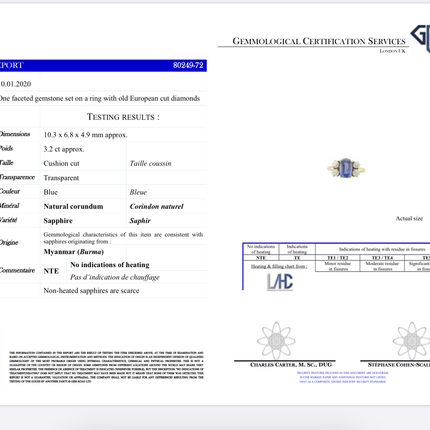Click the 'Saphir' French variety value
The height and width of the screenshot is (430, 430).
pos(140,221)
